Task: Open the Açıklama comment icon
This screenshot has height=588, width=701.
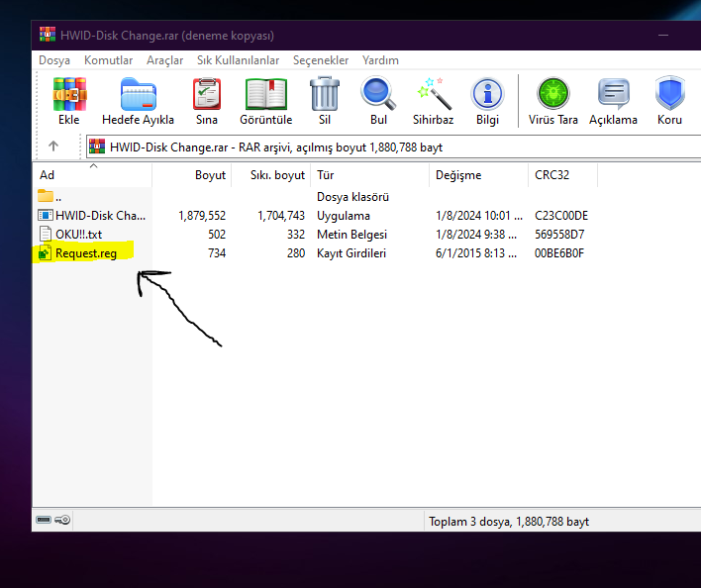Action: pos(614,94)
